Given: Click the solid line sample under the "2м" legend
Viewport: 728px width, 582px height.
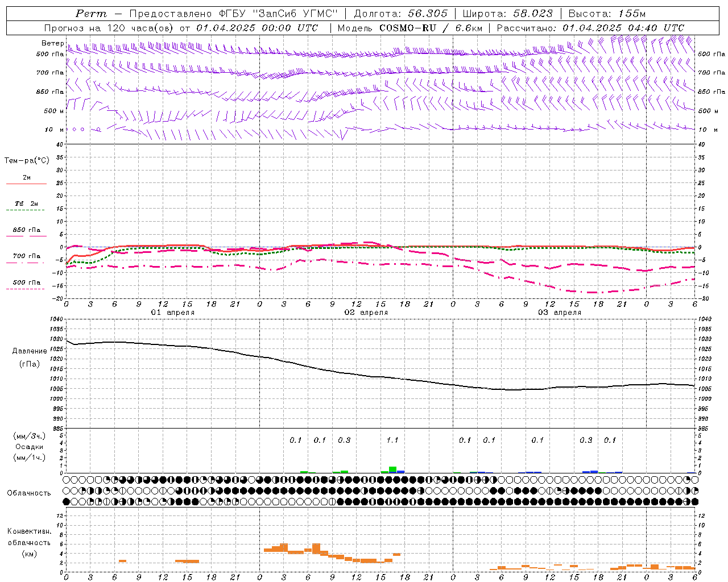Looking at the screenshot, I should tap(26, 184).
